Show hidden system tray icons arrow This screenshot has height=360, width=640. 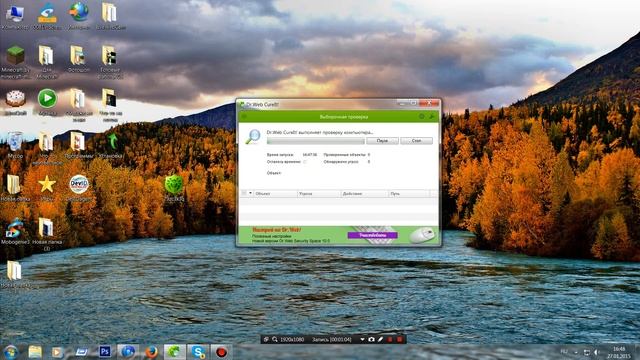576,352
